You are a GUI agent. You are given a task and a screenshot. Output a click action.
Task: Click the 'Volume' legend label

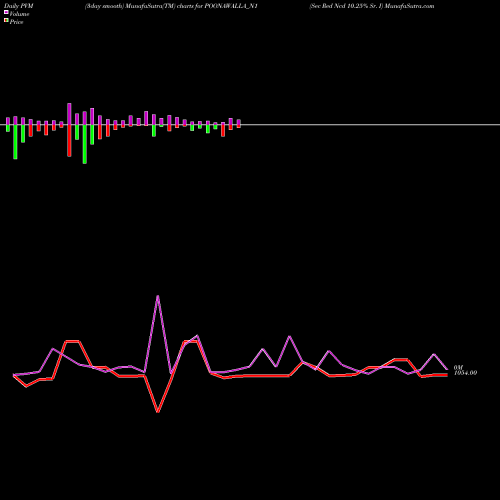click(x=19, y=14)
